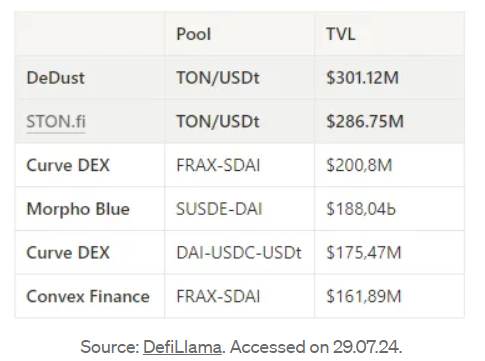This screenshot has width=485, height=361.
Task: Click the $200,8M TVL value
Action: point(359,165)
